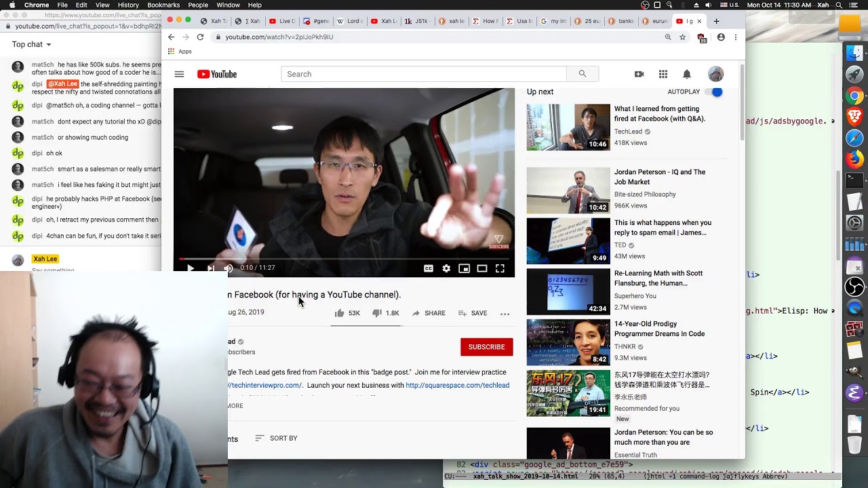Subscribe to the channel
Screen dimensions: 868x488
tap(486, 347)
